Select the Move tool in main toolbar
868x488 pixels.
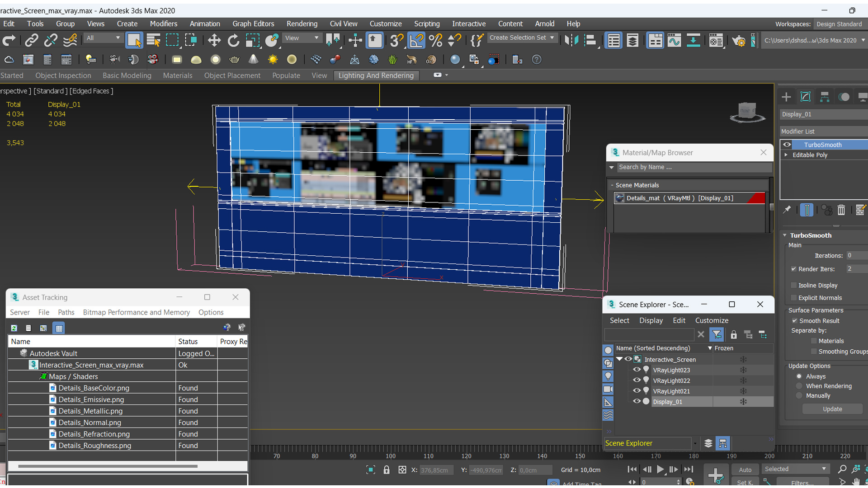pyautogui.click(x=214, y=41)
